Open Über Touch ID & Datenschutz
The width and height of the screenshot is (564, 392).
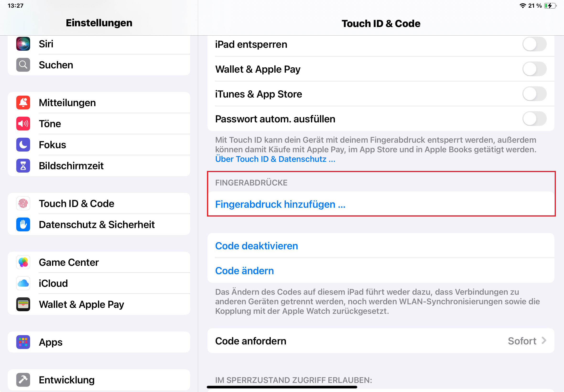coord(275,159)
